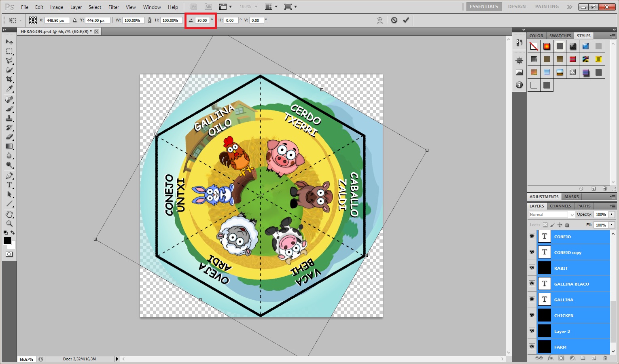The height and width of the screenshot is (364, 619).
Task: Click the rotation angle field
Action: pos(202,20)
